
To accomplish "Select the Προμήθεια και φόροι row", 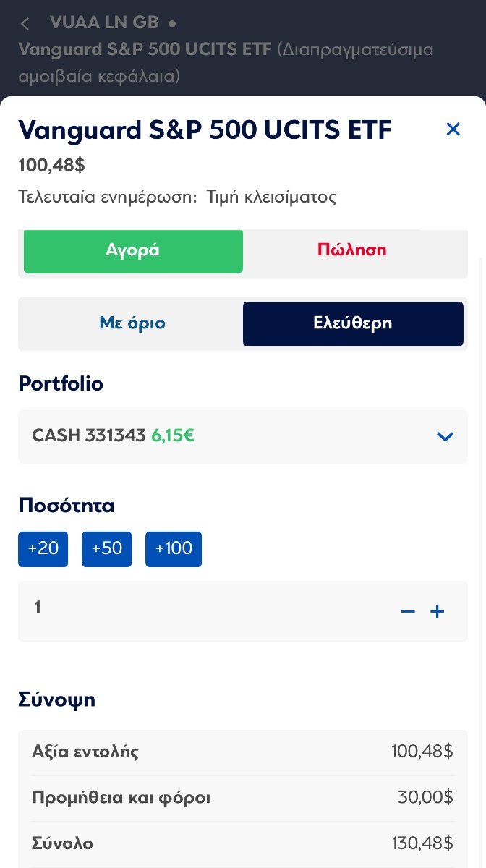I will [243, 798].
